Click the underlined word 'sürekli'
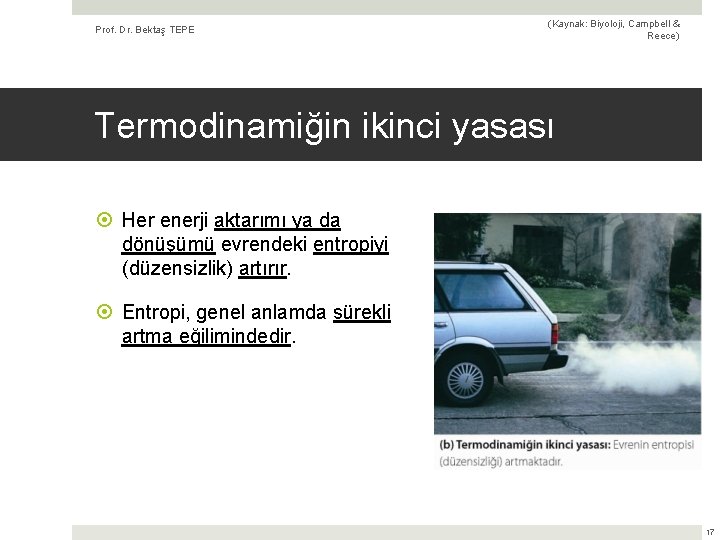Image resolution: width=720 pixels, height=540 pixels. pos(362,312)
